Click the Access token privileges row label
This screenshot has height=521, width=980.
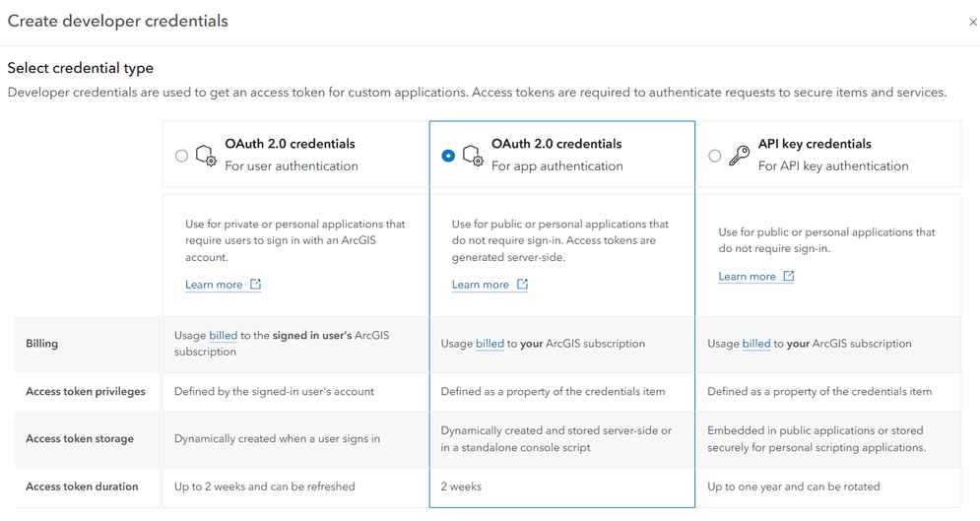(85, 392)
